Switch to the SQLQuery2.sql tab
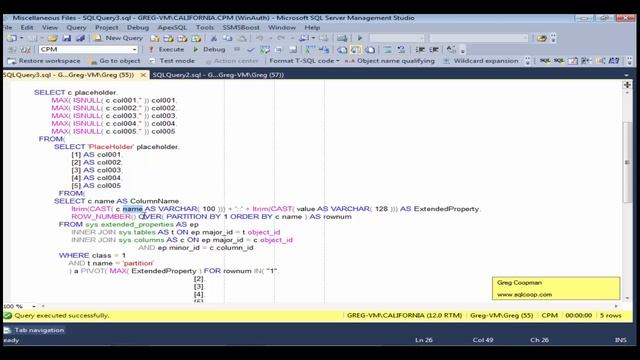 218,75
